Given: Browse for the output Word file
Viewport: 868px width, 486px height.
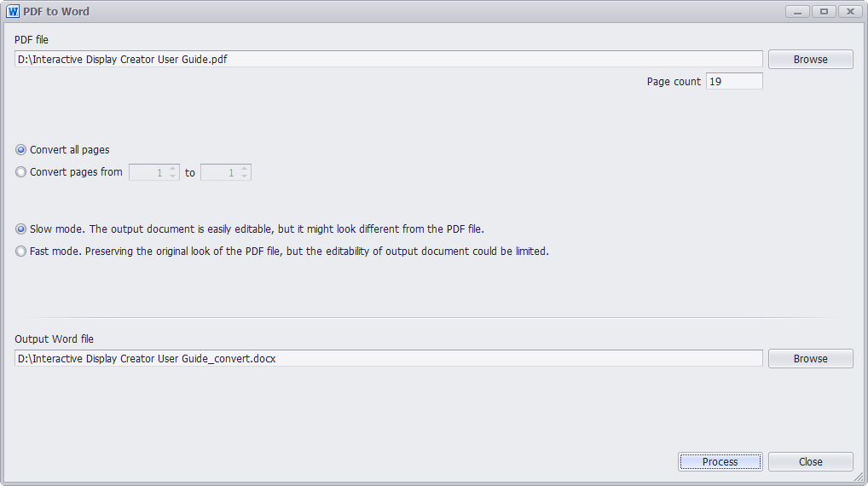Looking at the screenshot, I should coord(810,358).
